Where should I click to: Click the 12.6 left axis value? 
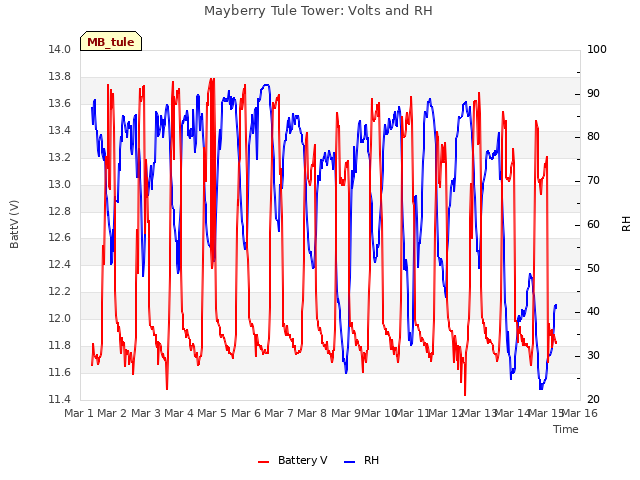coord(59,237)
